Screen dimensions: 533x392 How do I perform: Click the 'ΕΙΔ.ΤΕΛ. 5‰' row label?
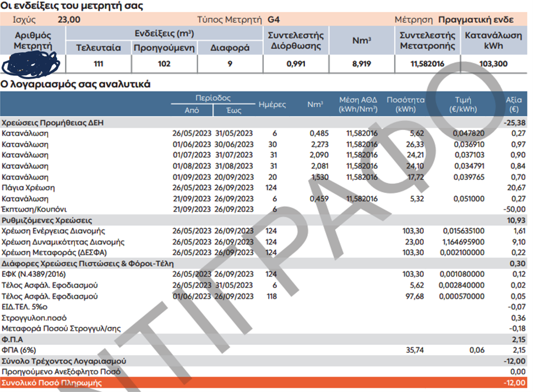[24, 307]
